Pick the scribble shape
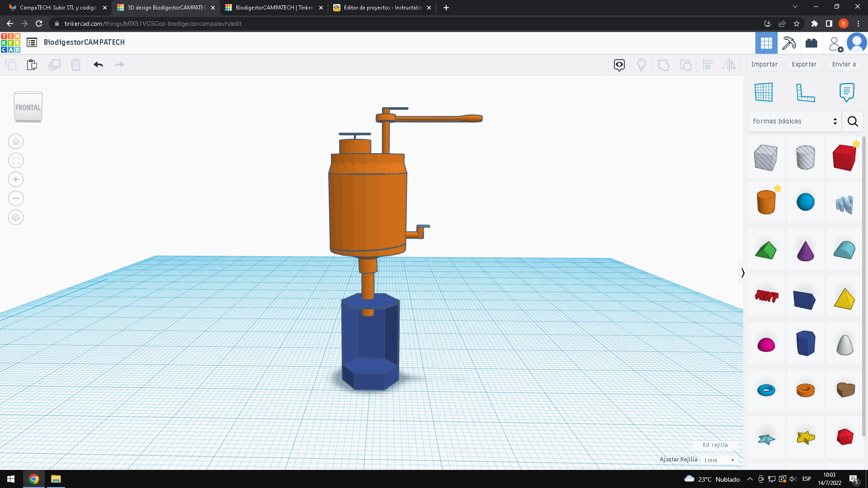The image size is (868, 488). [844, 204]
